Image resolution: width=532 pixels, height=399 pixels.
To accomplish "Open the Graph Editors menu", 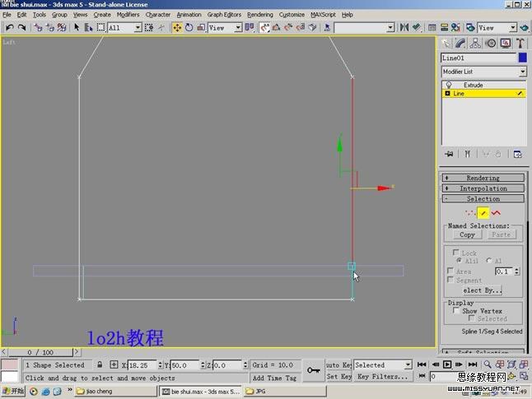I will (224, 15).
